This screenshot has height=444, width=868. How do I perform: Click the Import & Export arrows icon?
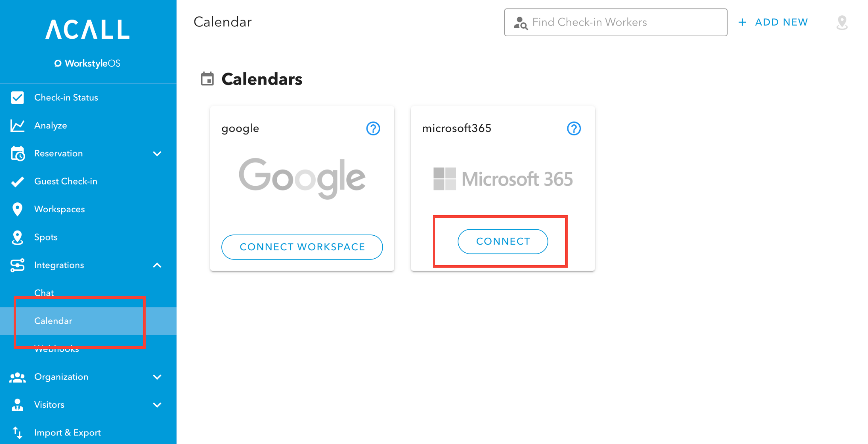(18, 432)
